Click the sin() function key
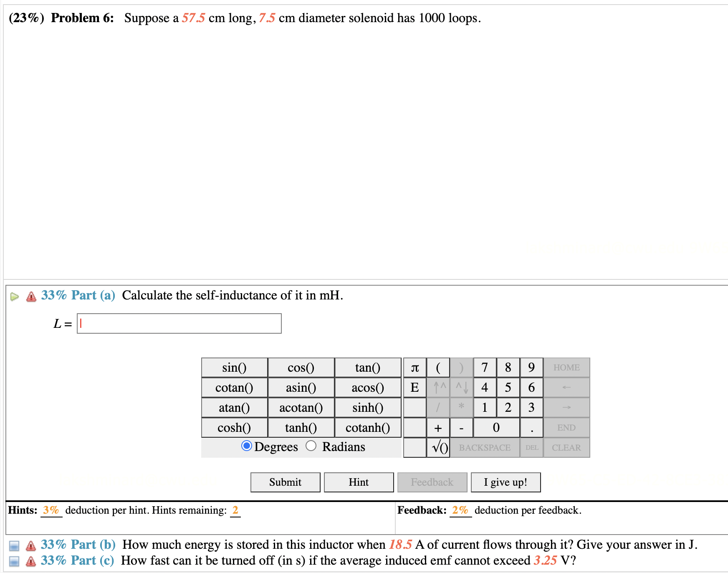Screen dimensions: 728x573 tap(234, 368)
